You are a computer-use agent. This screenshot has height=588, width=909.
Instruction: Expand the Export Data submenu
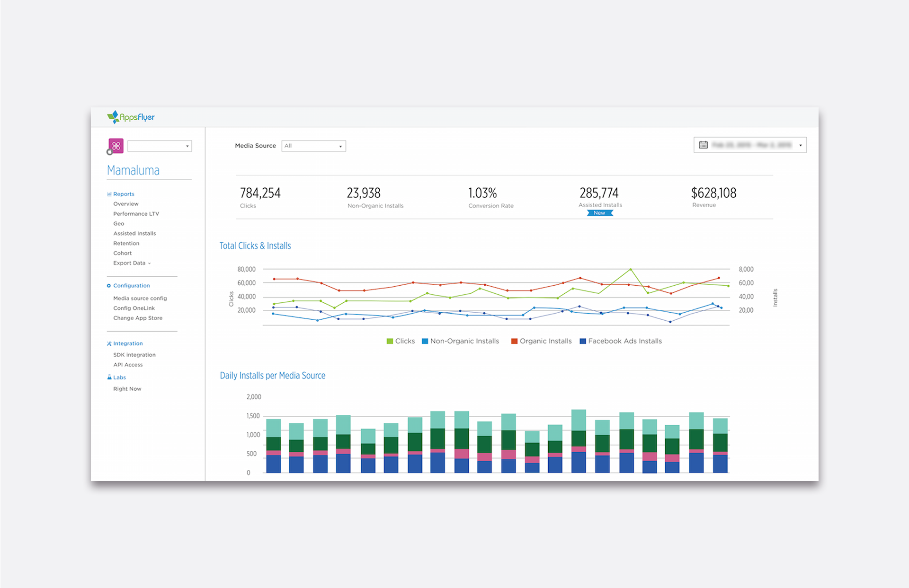click(x=132, y=263)
